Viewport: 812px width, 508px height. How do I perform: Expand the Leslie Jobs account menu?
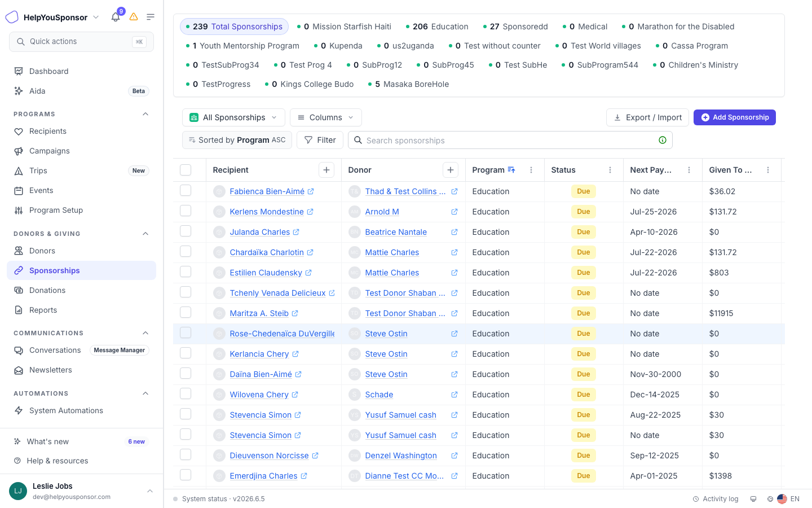[150, 491]
